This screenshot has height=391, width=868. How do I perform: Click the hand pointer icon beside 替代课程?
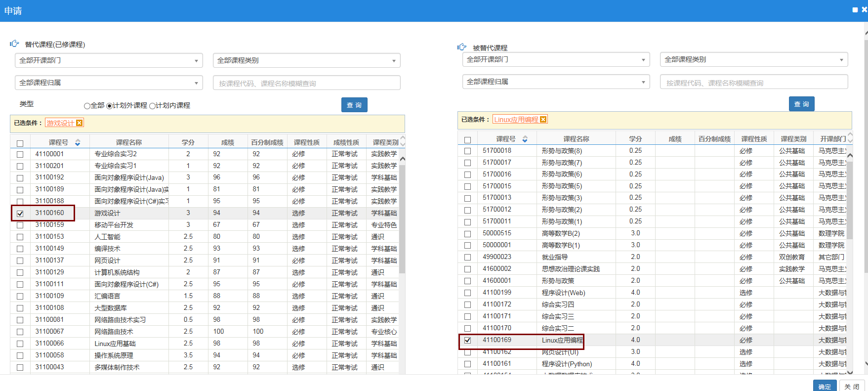pyautogui.click(x=14, y=44)
